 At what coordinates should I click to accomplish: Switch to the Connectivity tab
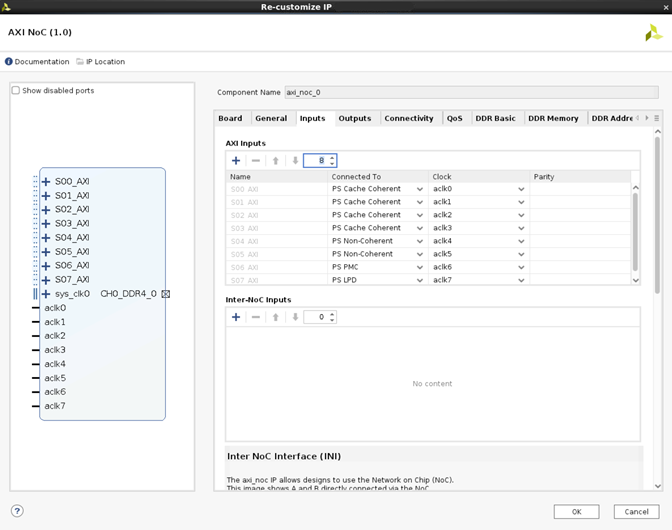(x=409, y=118)
